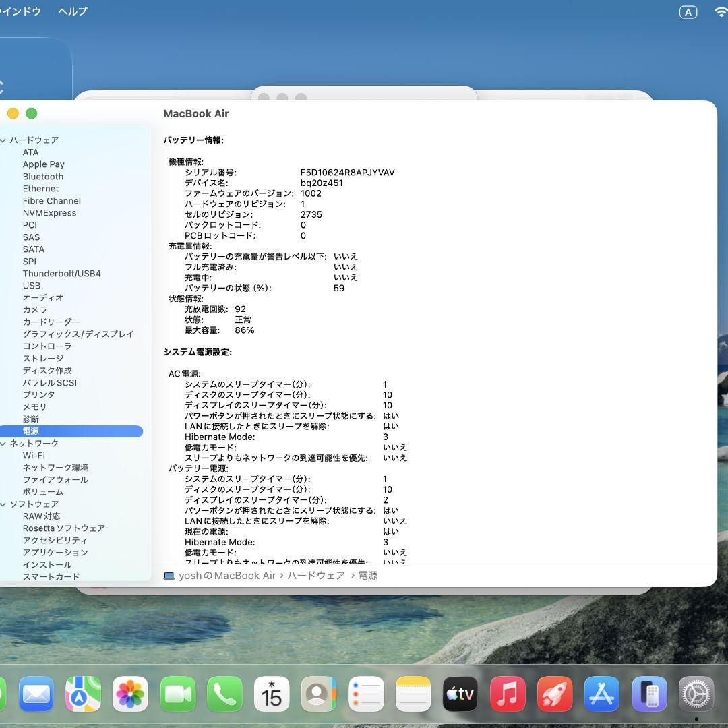Open Reminders from the Dock
Image resolution: width=728 pixels, height=728 pixels.
366,693
